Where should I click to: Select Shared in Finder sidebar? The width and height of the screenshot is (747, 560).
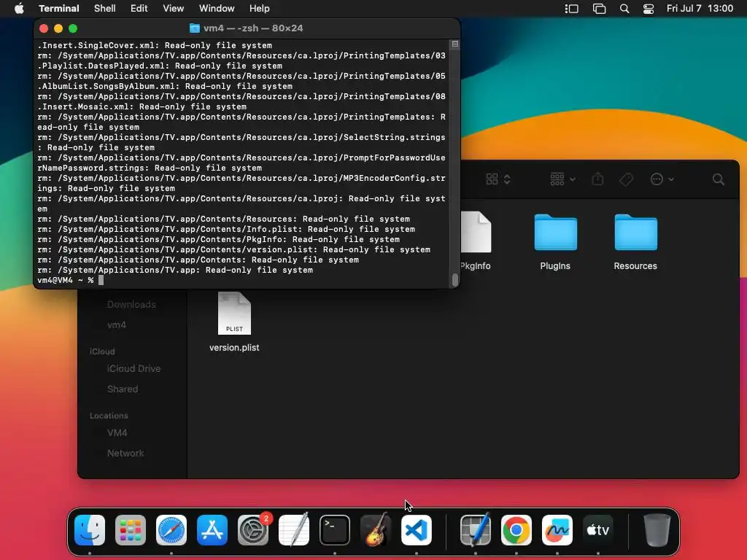point(123,389)
